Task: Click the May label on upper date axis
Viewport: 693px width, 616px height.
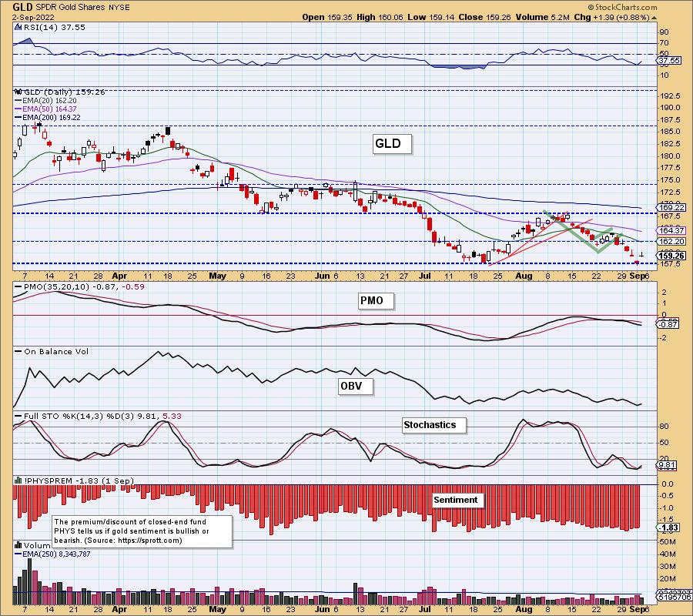Action: [x=217, y=276]
